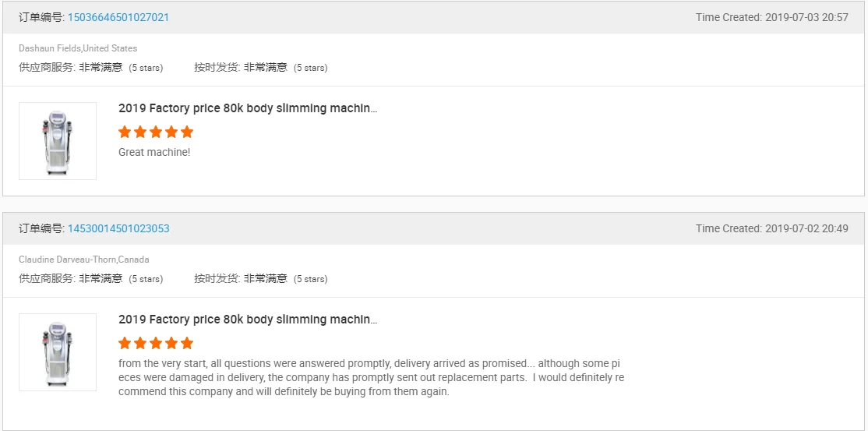Open product title in Claudine Darveau-Thorn's review
Viewport: 868px width, 431px height.
[247, 320]
